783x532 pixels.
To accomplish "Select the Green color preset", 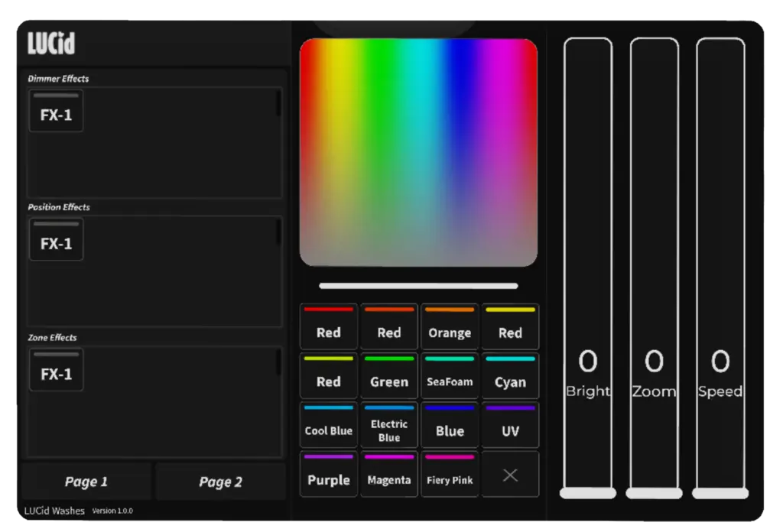I will [388, 376].
